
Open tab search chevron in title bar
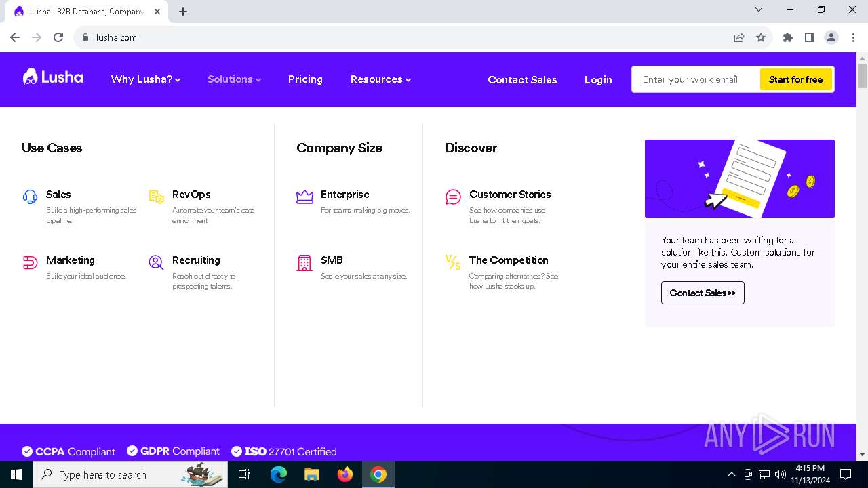(x=759, y=9)
